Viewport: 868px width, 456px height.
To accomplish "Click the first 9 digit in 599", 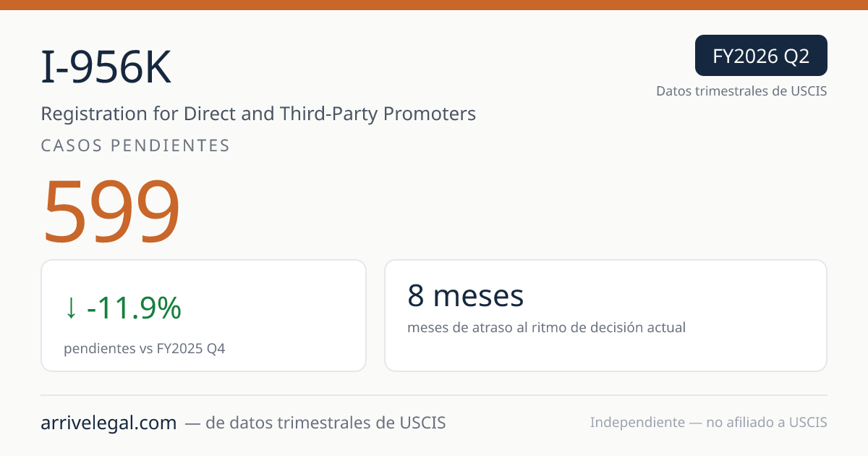I will 111,211.
